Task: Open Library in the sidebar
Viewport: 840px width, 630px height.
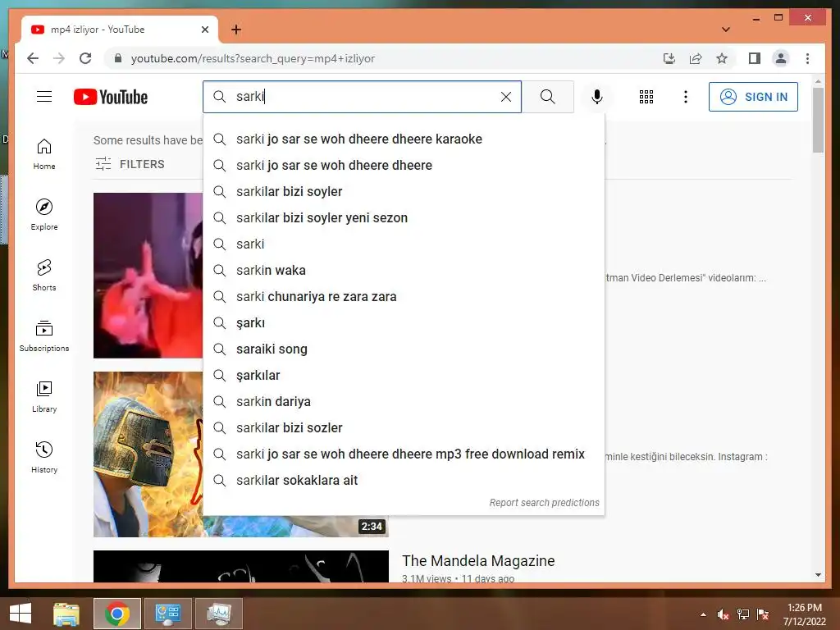Action: [x=44, y=396]
